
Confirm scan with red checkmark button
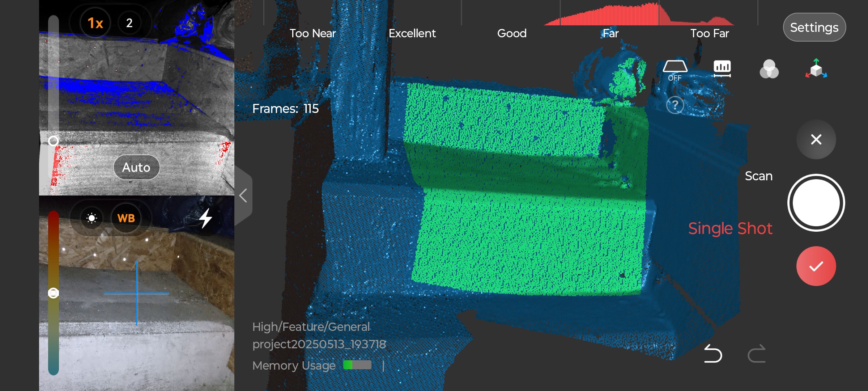coord(816,266)
